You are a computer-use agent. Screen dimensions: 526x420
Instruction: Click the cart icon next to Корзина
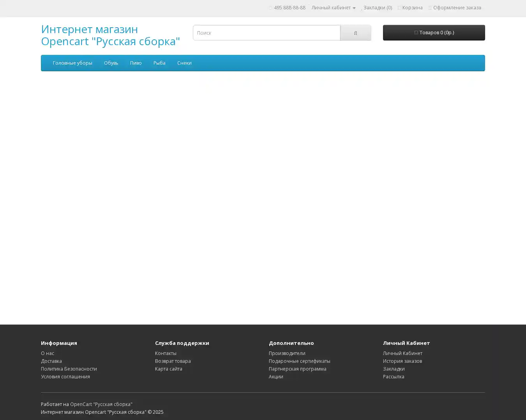pyautogui.click(x=399, y=8)
